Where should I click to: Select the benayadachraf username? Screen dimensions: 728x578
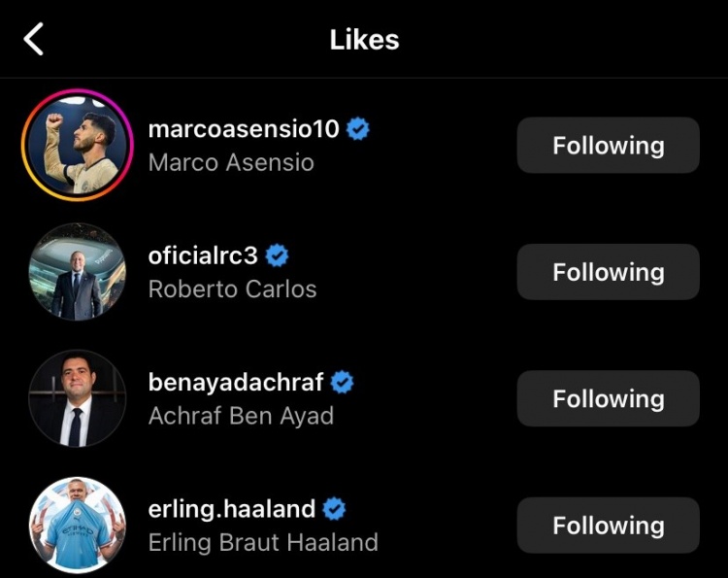point(236,382)
